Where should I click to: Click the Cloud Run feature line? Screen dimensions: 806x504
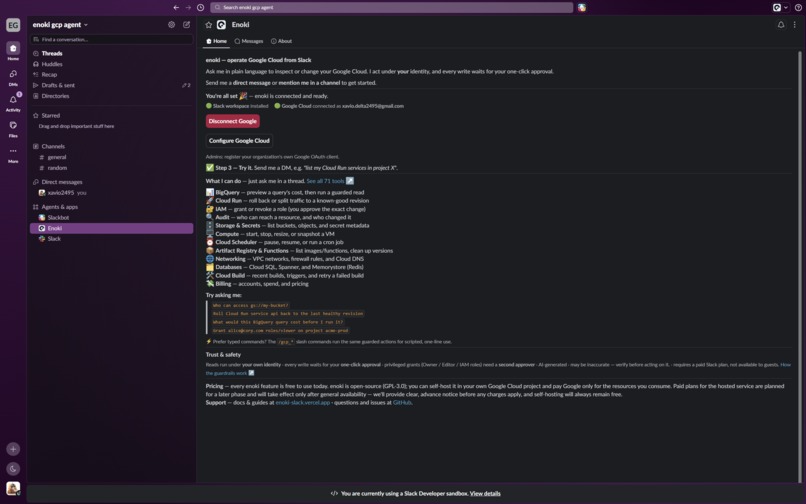287,201
